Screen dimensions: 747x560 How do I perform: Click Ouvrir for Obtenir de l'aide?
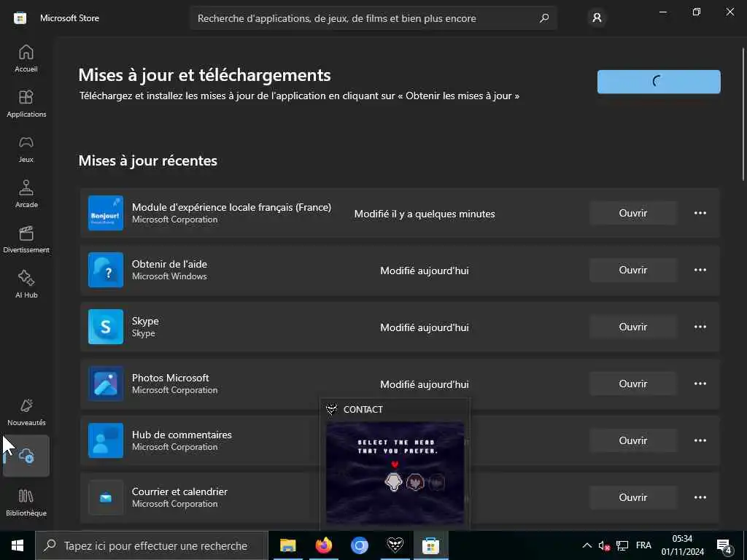[x=632, y=270]
